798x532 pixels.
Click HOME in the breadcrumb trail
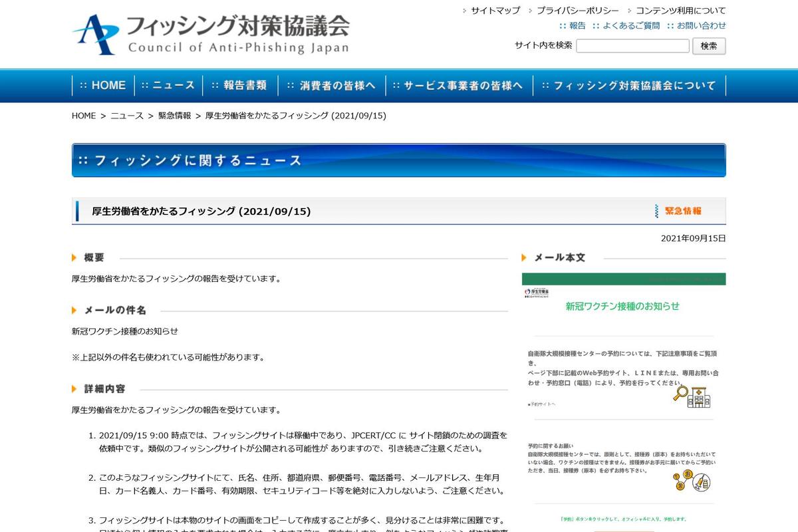click(x=84, y=116)
